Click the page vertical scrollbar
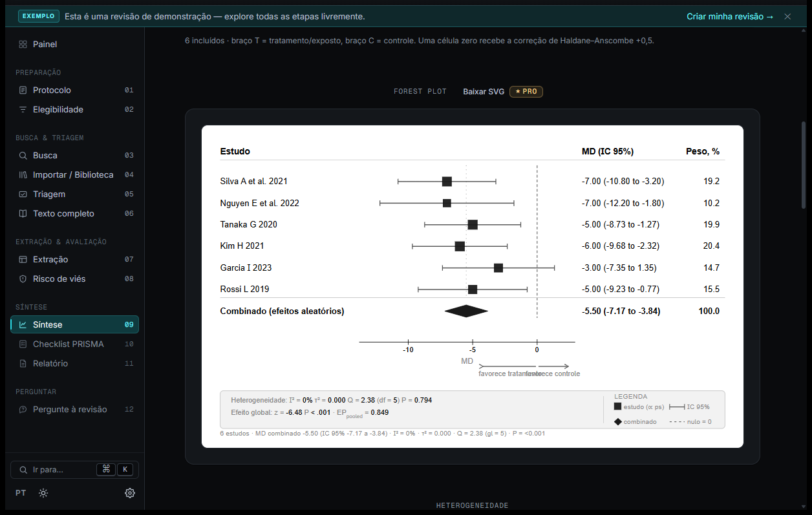Viewport: 812px width, 515px height. click(x=804, y=165)
